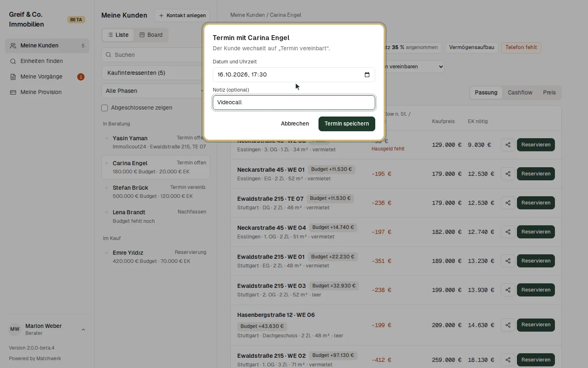Reserve Ewaldstraße 215 WE 03
This screenshot has height=368, width=588.
tap(536, 290)
